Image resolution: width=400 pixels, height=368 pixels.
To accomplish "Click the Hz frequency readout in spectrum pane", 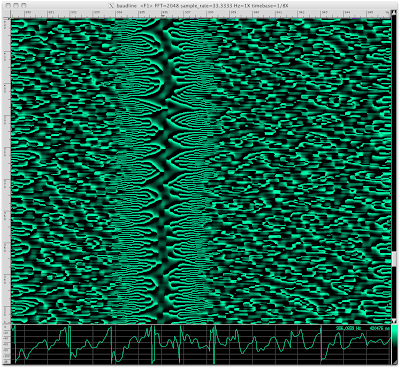I will coord(349,328).
